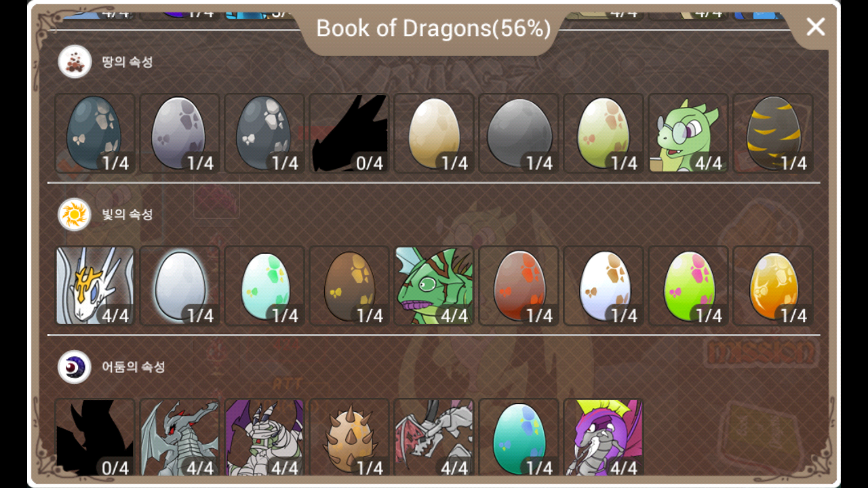Screen dimensions: 868x488
Task: Select the green dragon wearing glasses
Action: pyautogui.click(x=688, y=133)
